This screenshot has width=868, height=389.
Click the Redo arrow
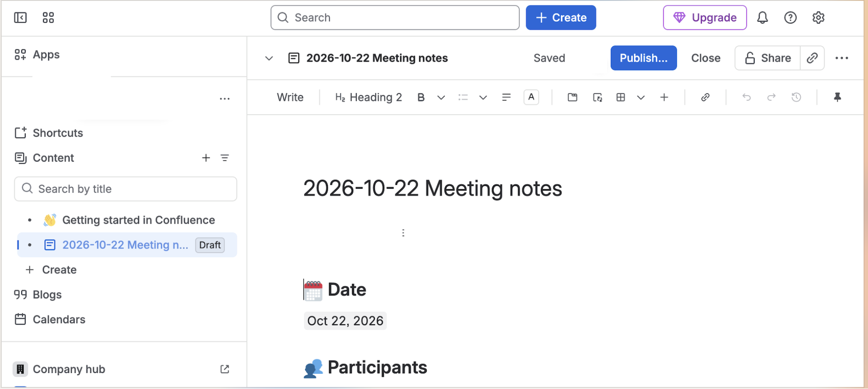tap(771, 97)
